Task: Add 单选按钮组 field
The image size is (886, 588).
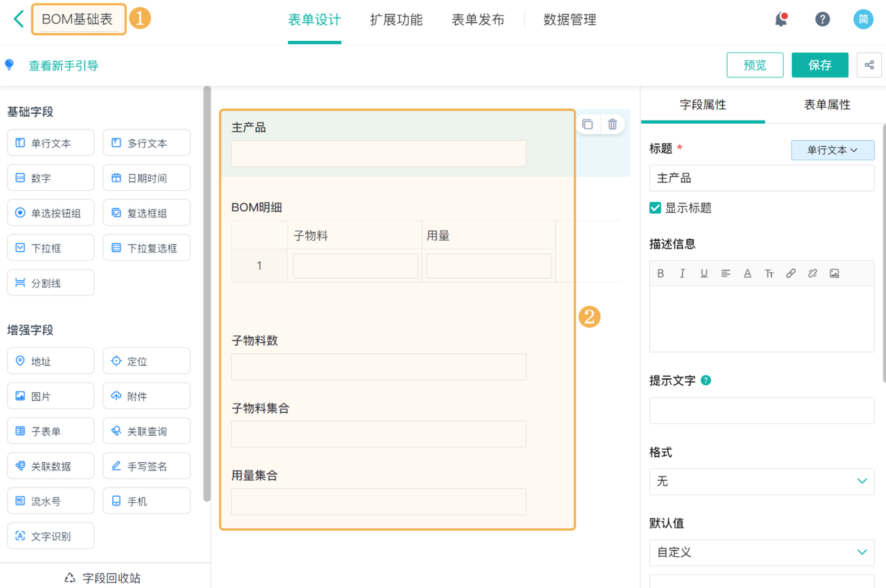Action: point(51,213)
